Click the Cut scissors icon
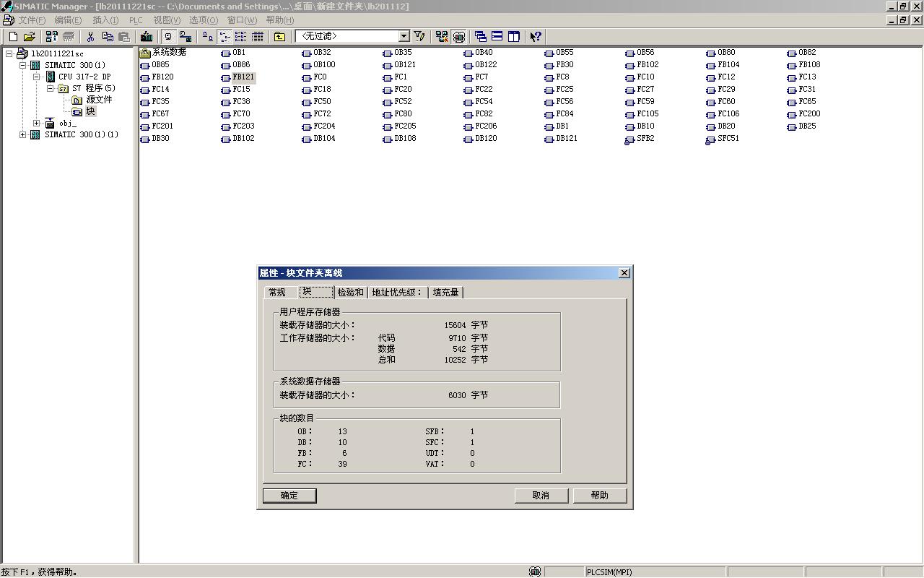Viewport: 924px width, 578px height. [x=91, y=36]
